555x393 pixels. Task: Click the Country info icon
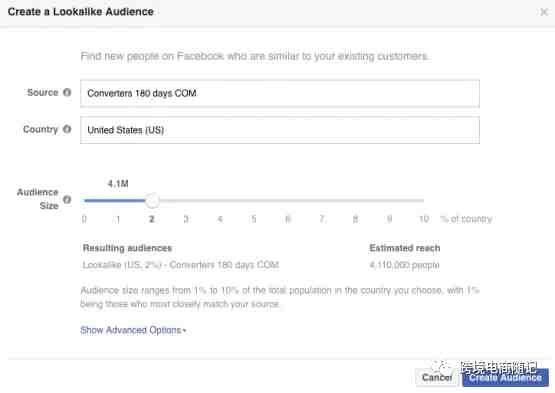click(x=67, y=129)
